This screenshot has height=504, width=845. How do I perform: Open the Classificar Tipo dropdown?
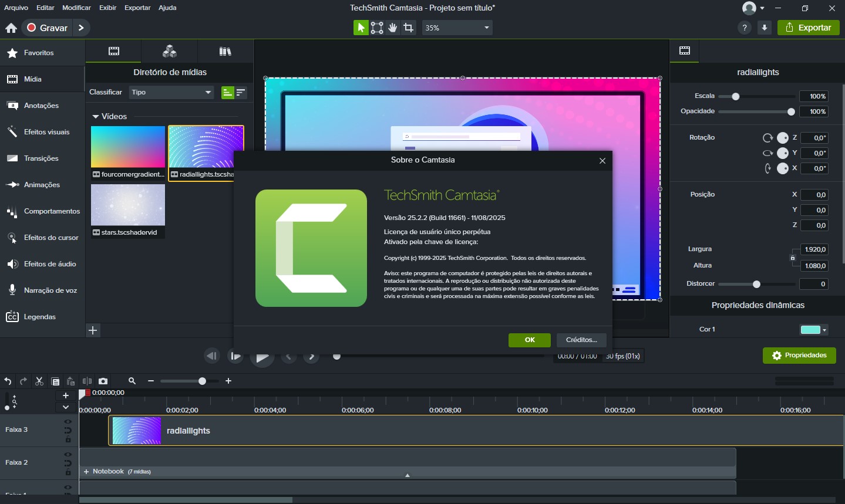(170, 92)
